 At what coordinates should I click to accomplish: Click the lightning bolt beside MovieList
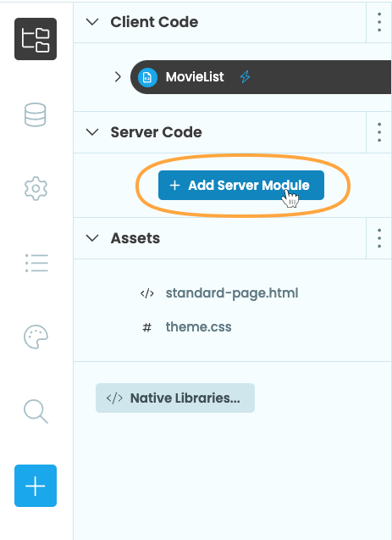point(245,77)
